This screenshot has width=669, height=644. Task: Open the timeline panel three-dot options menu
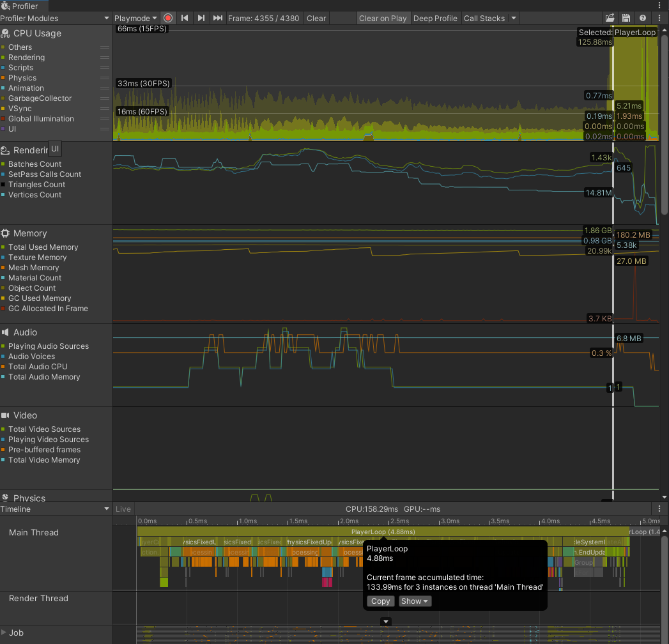click(x=659, y=509)
